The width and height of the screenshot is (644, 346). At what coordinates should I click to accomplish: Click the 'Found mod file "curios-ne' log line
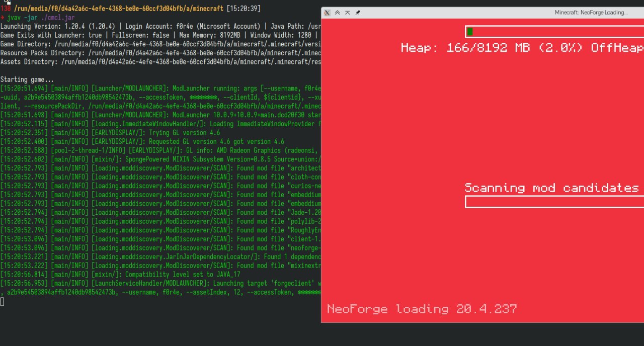pyautogui.click(x=160, y=186)
